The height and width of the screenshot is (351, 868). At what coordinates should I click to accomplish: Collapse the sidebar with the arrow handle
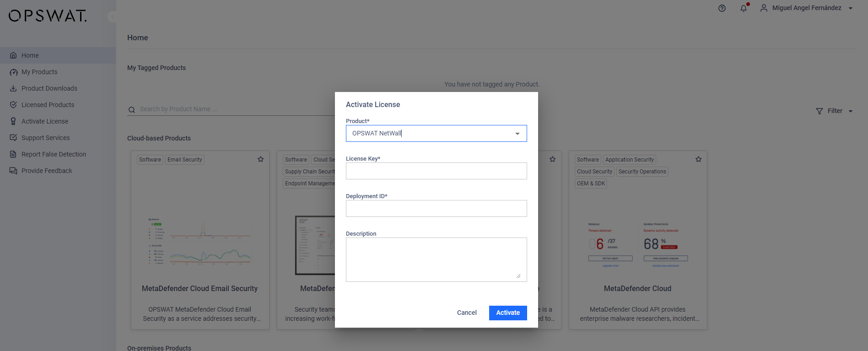click(x=112, y=16)
